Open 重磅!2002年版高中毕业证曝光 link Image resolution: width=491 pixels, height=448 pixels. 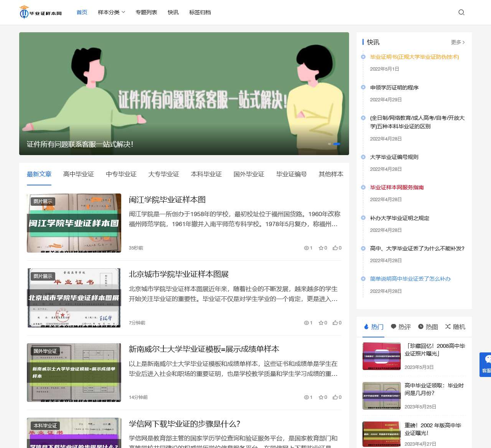tap(433, 429)
